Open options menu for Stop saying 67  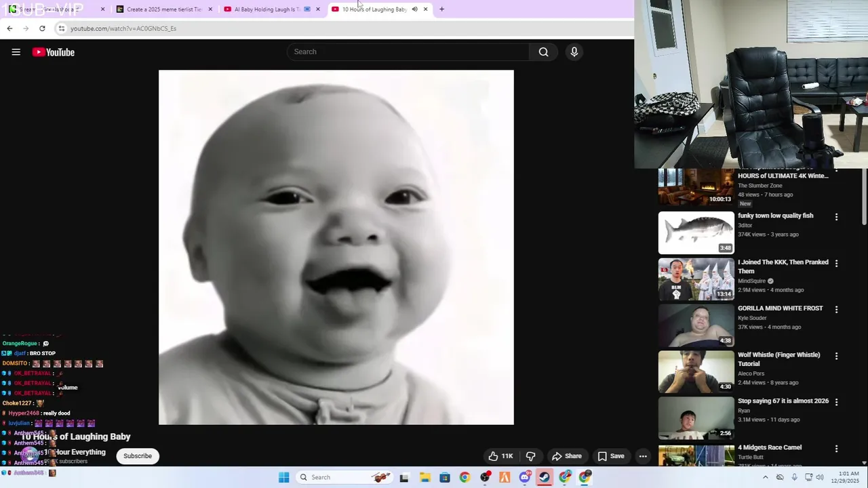click(836, 402)
